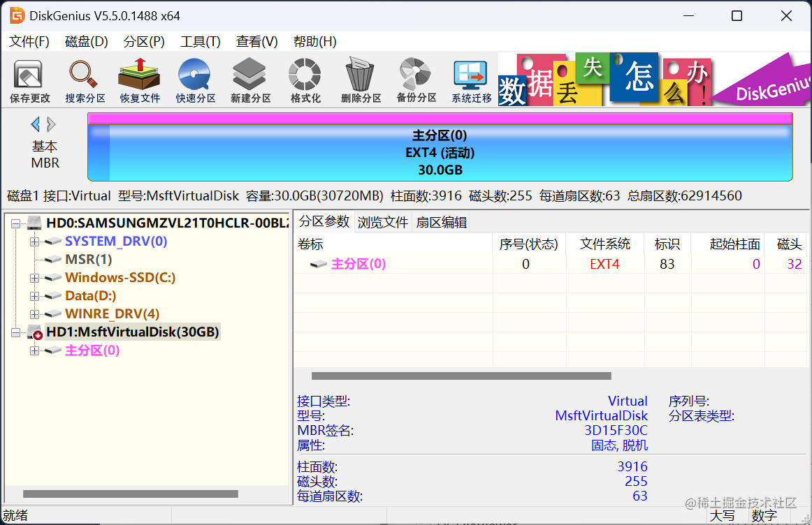Open the 恢复文件 file recovery tool
The width and height of the screenshot is (812, 525).
click(x=139, y=79)
